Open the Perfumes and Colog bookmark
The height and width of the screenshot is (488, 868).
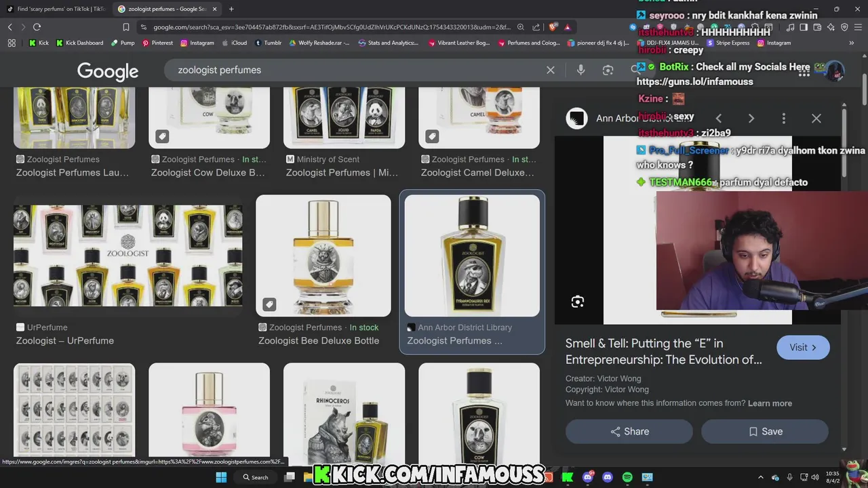point(529,43)
